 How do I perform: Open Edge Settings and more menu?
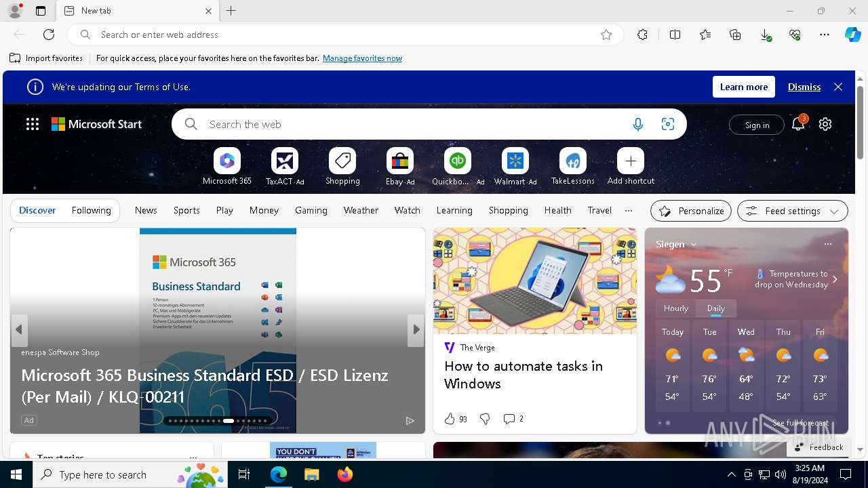825,35
